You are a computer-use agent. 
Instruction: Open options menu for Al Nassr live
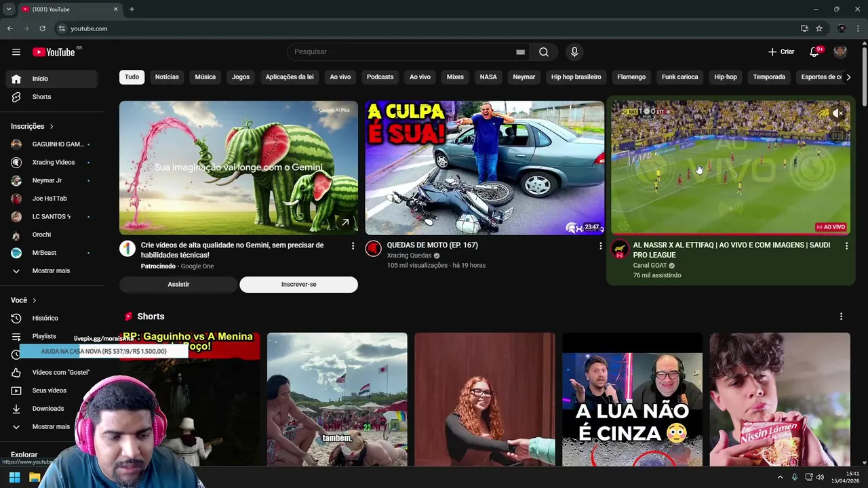846,246
